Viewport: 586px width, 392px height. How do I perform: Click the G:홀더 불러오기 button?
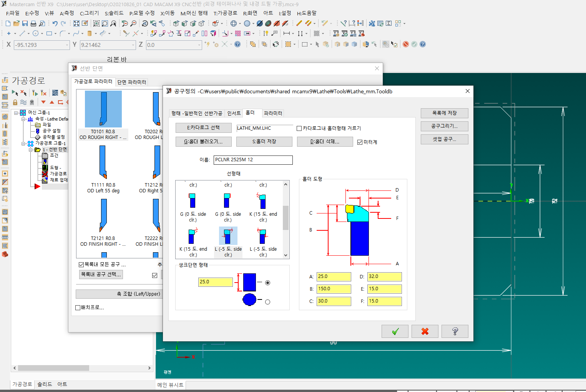click(x=204, y=142)
